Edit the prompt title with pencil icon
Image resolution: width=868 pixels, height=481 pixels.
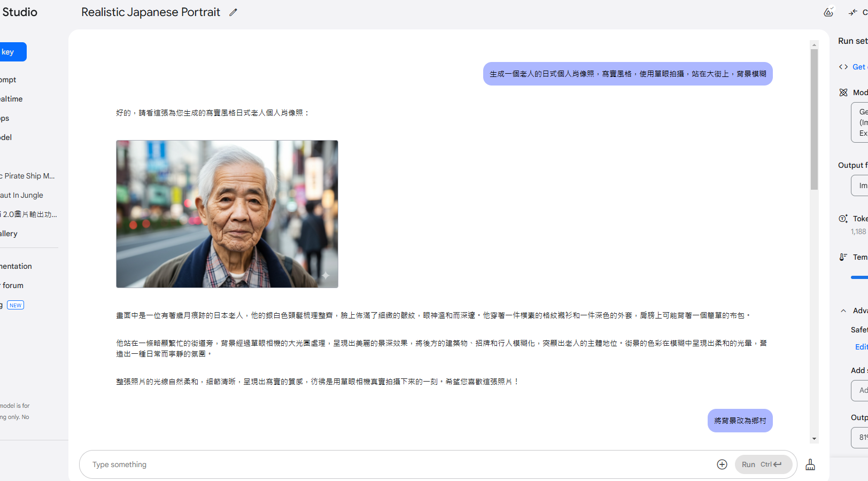click(x=233, y=12)
